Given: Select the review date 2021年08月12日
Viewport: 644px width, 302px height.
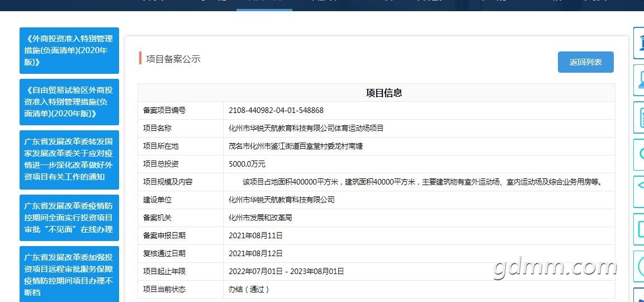Looking at the screenshot, I should click(x=255, y=253).
